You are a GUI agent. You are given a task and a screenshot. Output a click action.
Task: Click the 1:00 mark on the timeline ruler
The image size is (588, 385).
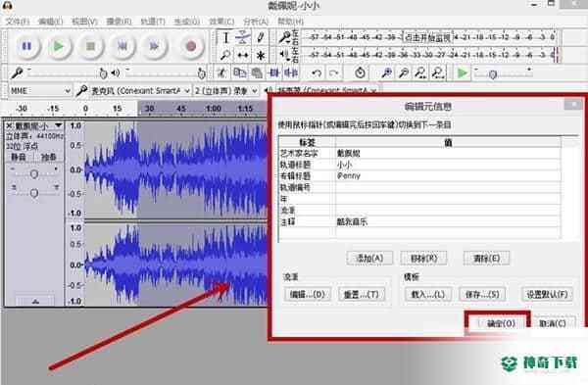(x=214, y=109)
